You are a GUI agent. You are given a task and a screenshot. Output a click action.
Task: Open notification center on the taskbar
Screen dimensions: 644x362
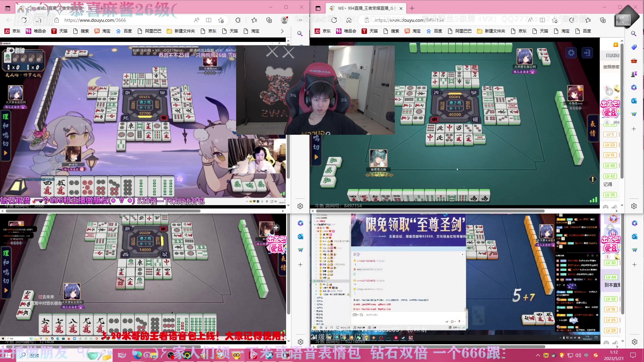pos(633,355)
